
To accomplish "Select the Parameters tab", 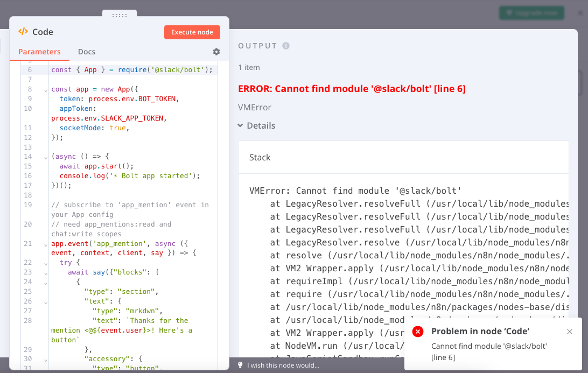I will [39, 52].
